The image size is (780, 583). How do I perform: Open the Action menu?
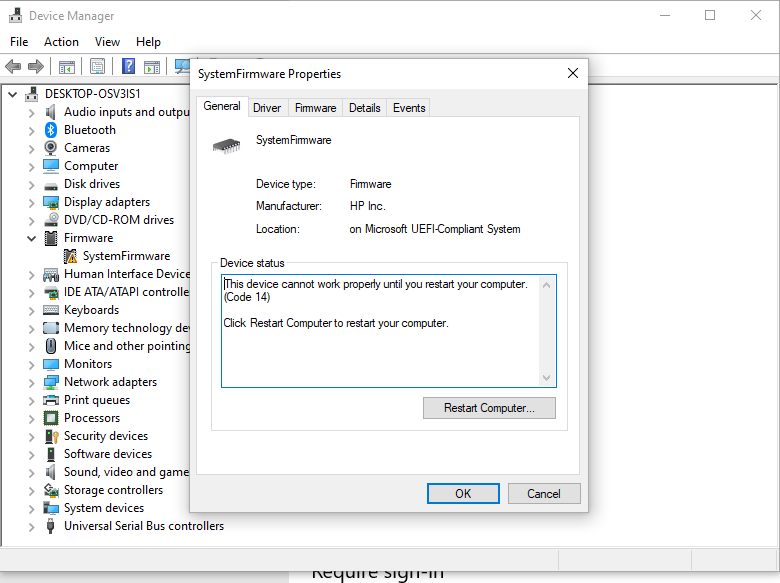[61, 42]
